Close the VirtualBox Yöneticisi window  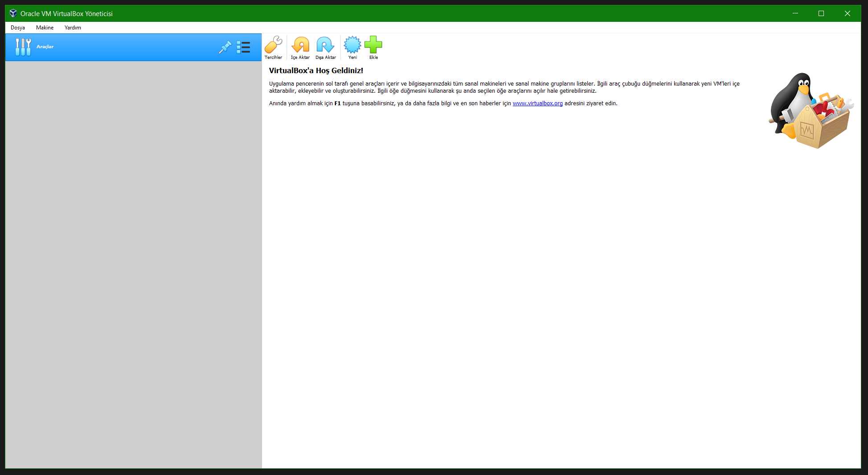848,13
